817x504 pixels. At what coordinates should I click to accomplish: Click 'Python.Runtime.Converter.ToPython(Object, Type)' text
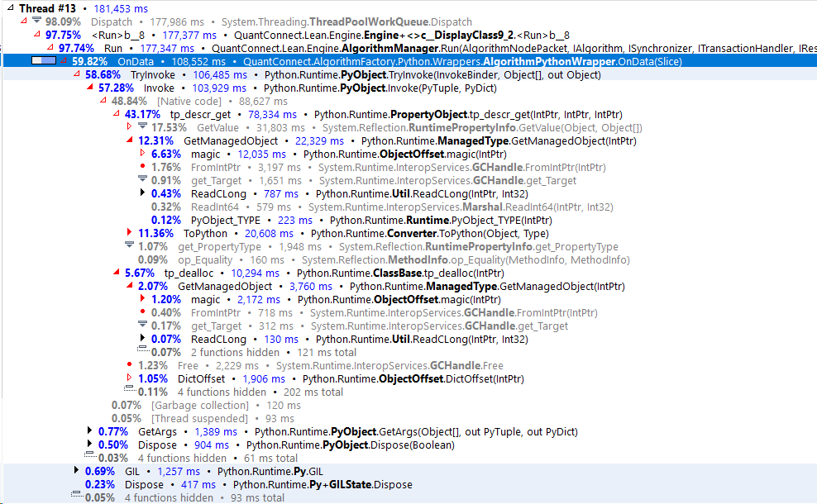[430, 234]
